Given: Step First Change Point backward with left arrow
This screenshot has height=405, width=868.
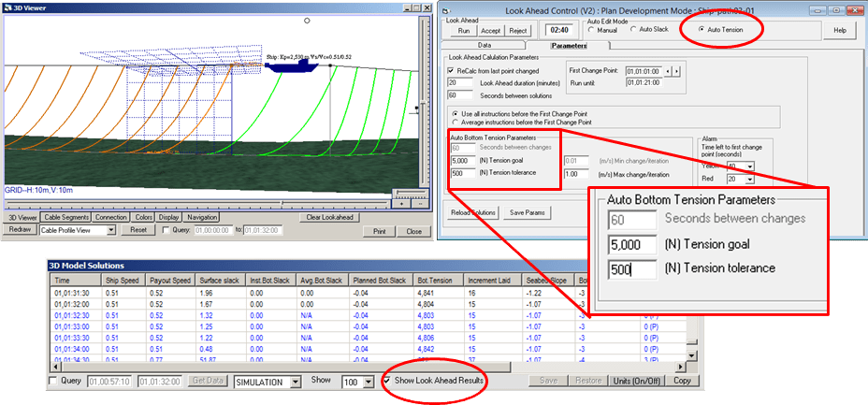Looking at the screenshot, I should coord(668,71).
